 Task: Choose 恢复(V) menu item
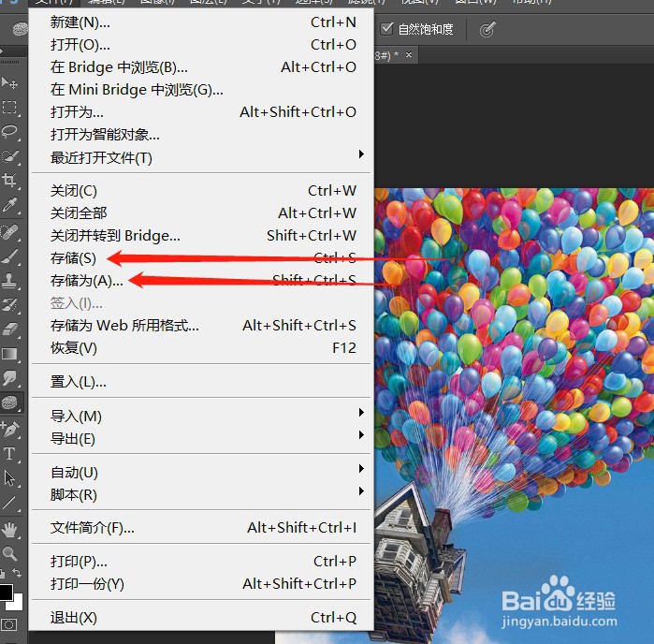201,348
